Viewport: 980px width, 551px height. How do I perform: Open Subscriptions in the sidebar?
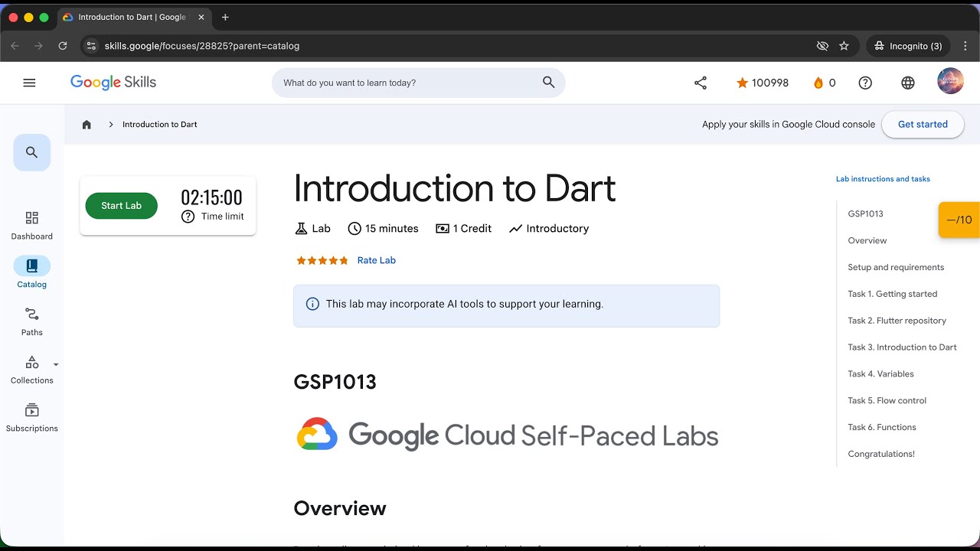[32, 418]
